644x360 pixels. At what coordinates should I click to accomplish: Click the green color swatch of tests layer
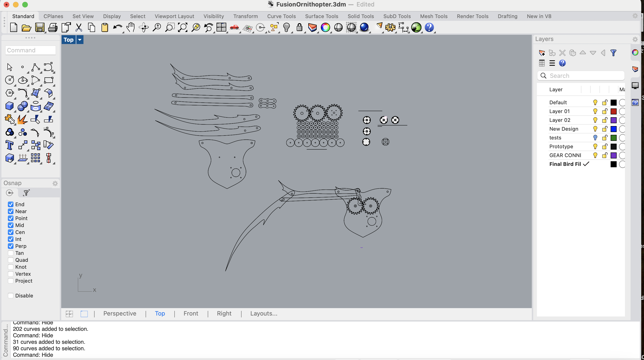pos(613,138)
